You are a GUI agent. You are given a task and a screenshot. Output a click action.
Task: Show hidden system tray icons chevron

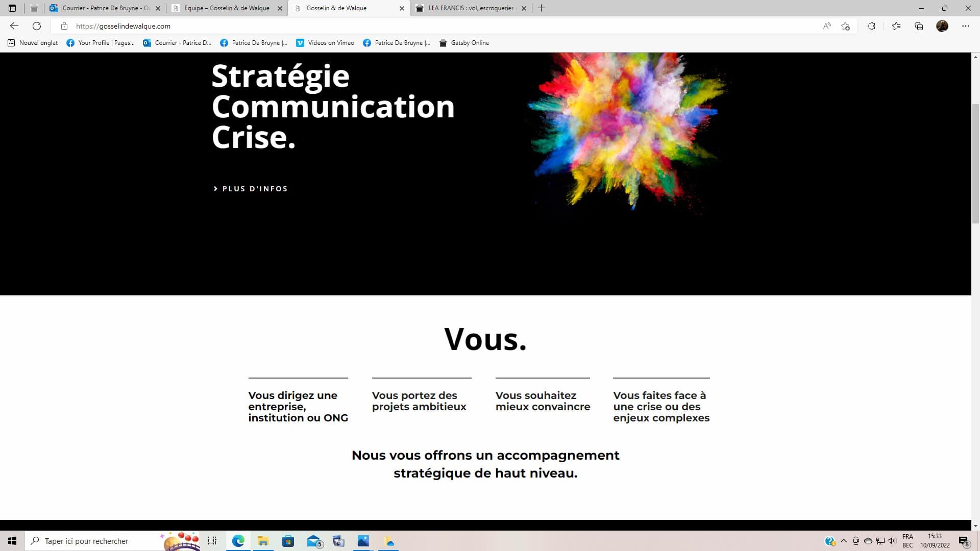pyautogui.click(x=844, y=541)
